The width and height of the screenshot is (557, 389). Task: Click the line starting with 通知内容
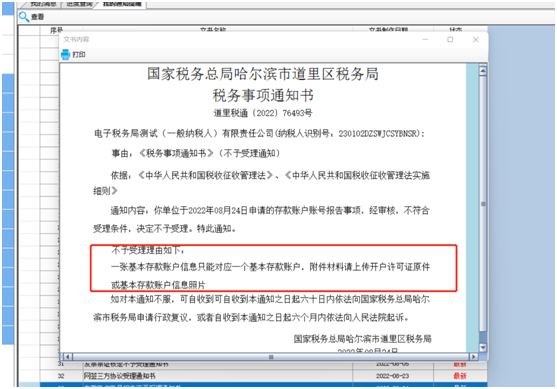270,211
